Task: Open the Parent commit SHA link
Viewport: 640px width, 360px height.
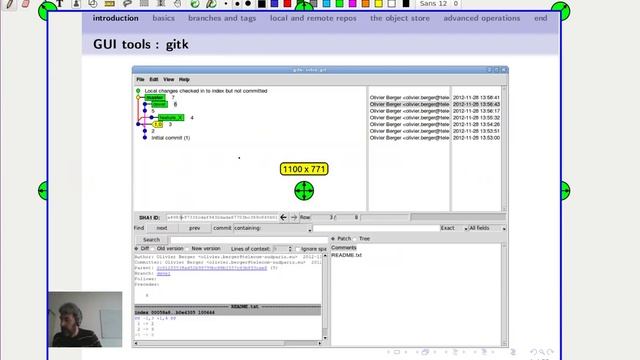Action: (211, 268)
